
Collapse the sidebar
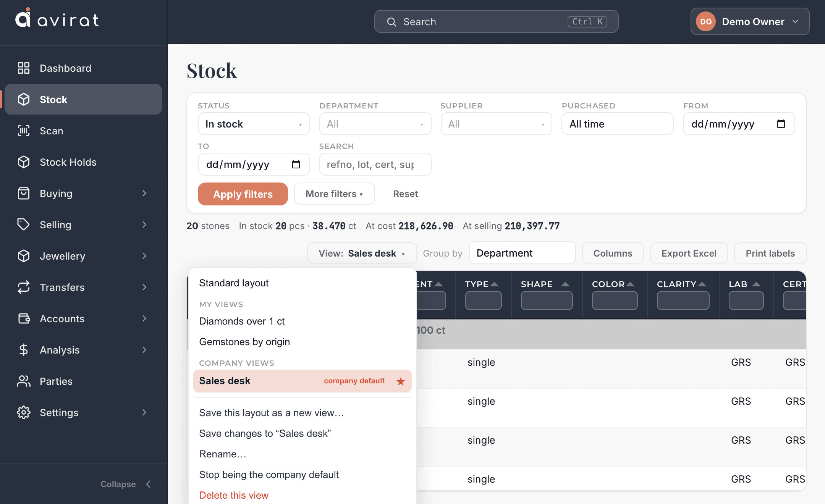pos(126,484)
